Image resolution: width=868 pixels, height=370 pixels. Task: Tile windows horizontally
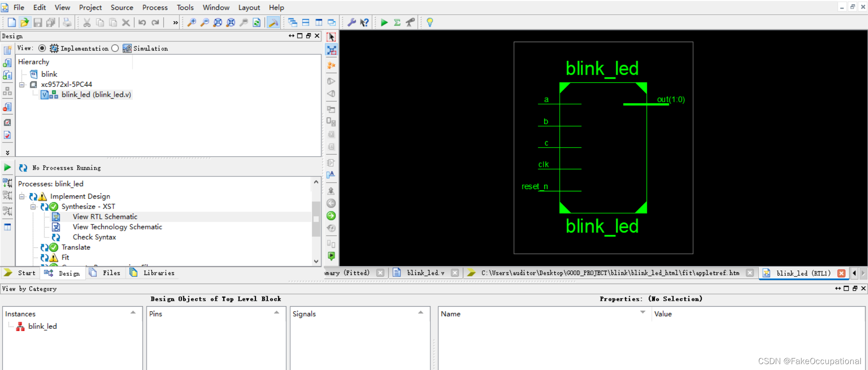(x=306, y=23)
